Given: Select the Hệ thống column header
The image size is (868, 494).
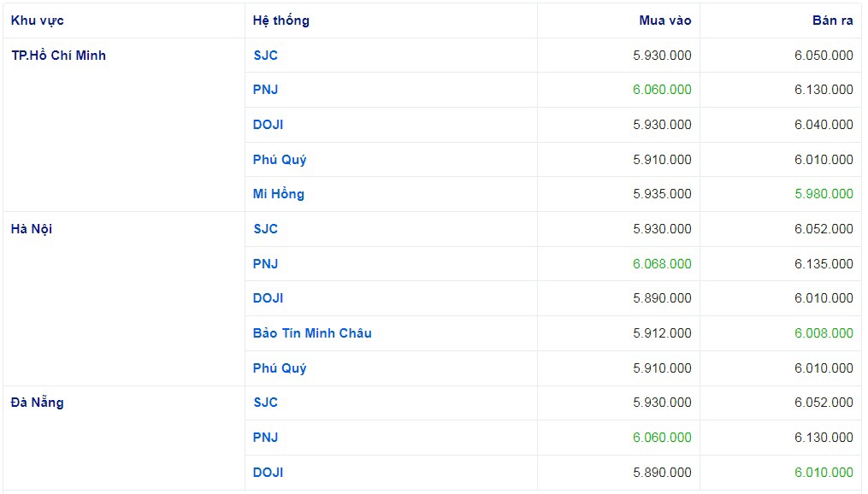Looking at the screenshot, I should tap(280, 21).
